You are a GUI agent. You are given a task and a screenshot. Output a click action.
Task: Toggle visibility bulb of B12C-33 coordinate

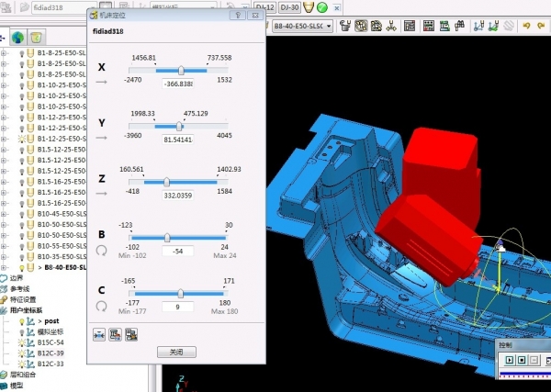pos(22,364)
